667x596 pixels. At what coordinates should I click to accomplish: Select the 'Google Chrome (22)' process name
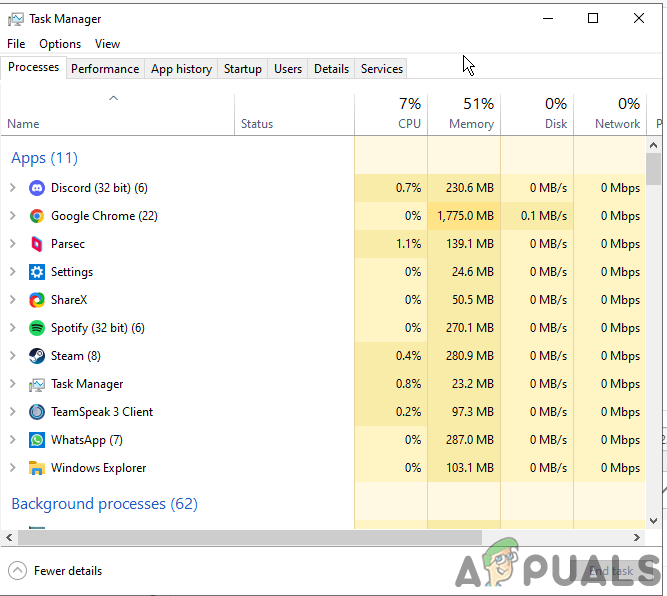pos(104,216)
